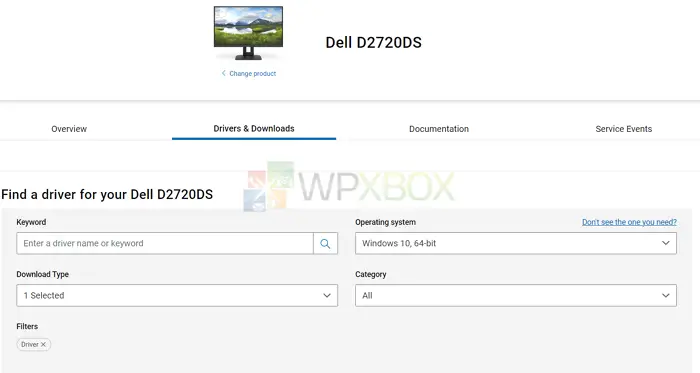Click the Don't see the one you need link

pyautogui.click(x=629, y=222)
